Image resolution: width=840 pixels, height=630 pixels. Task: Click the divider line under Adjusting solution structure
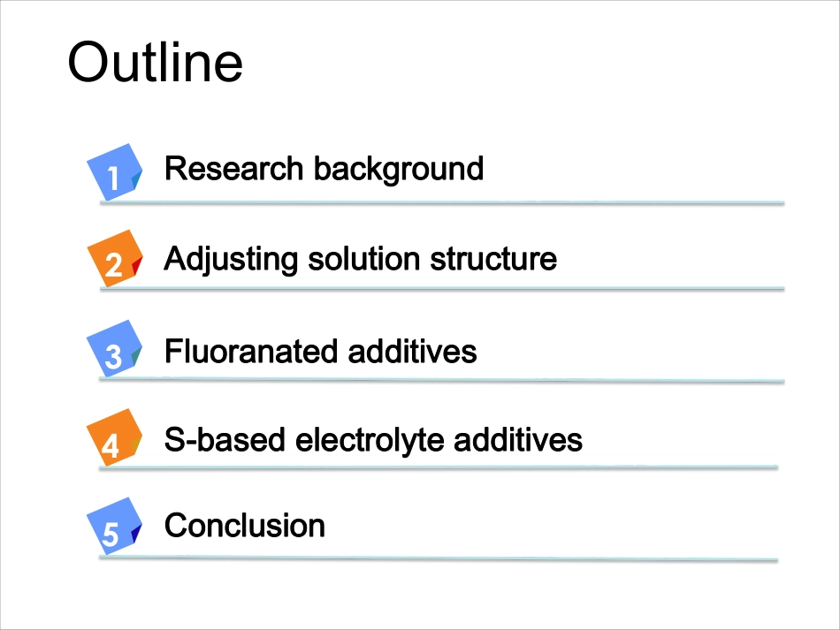(442, 289)
